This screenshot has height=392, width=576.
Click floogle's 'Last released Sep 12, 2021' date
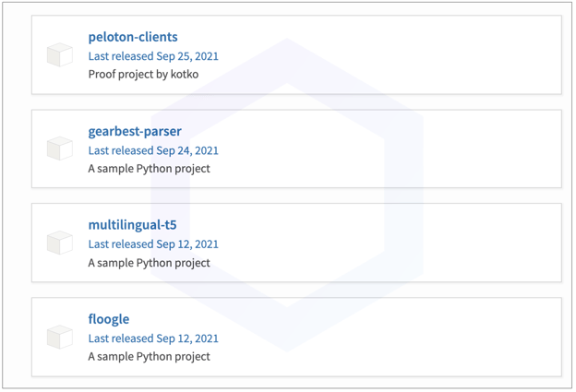point(153,339)
